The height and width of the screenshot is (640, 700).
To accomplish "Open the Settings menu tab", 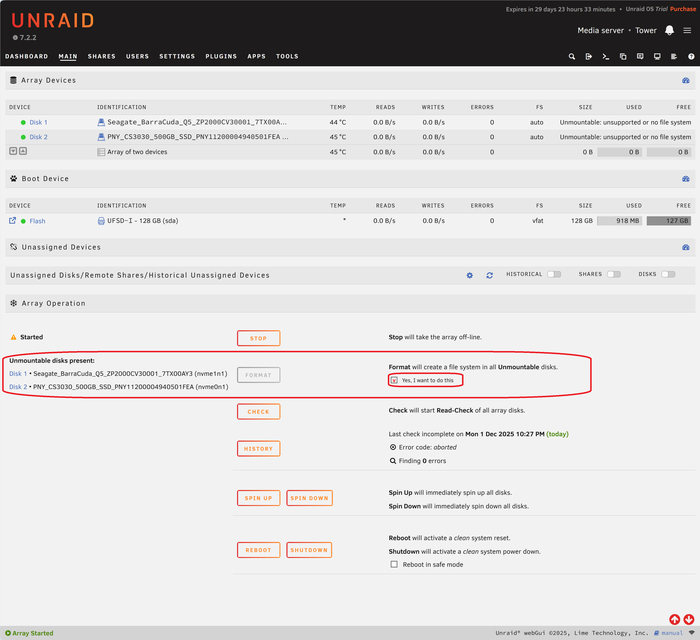I will tap(177, 57).
